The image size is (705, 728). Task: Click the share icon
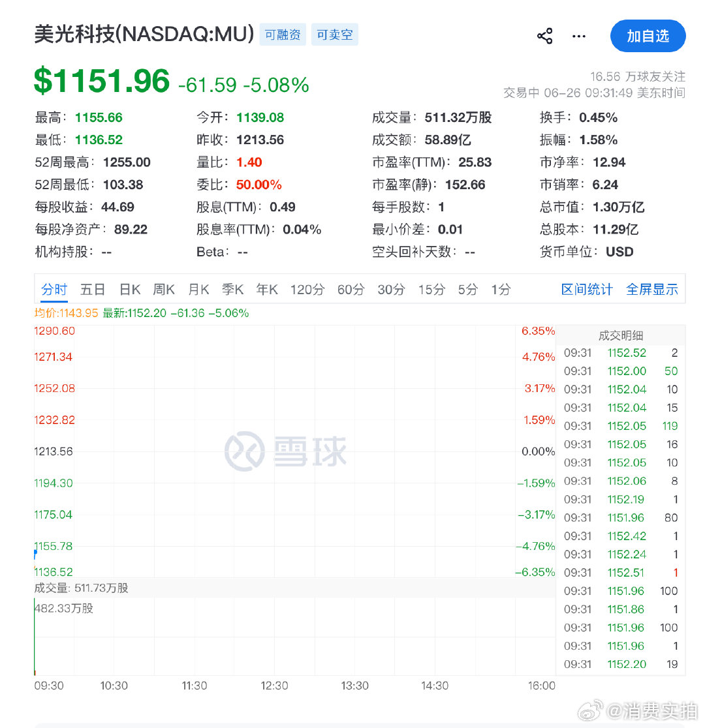point(544,36)
